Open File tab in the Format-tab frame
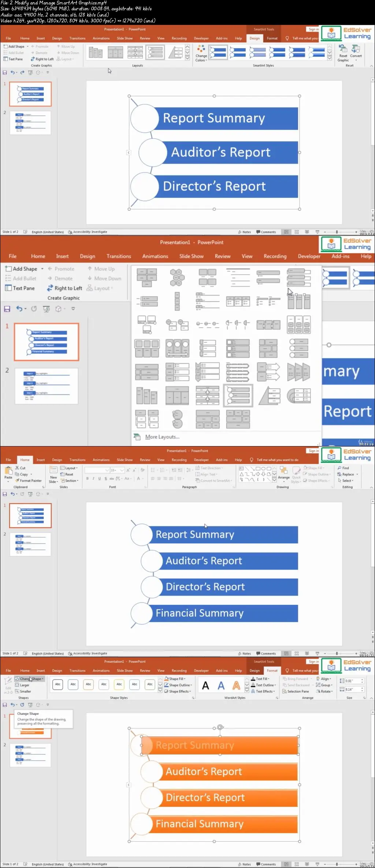The width and height of the screenshot is (375, 868). pos(8,670)
